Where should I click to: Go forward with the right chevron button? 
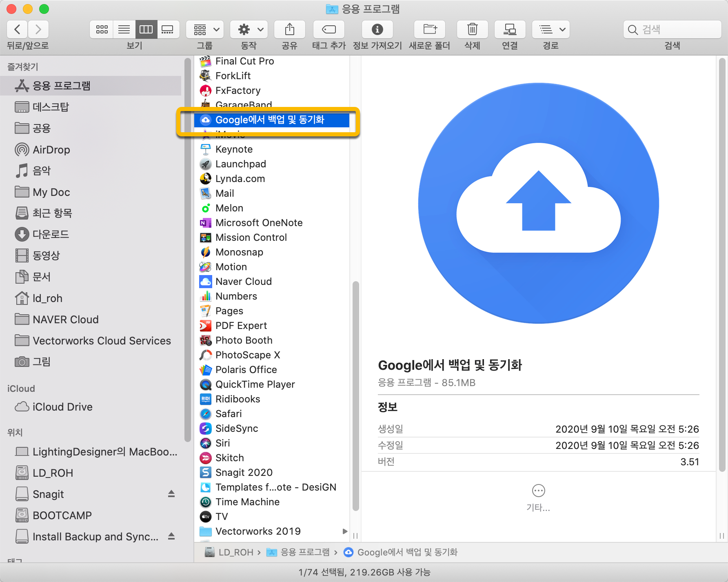click(x=38, y=29)
